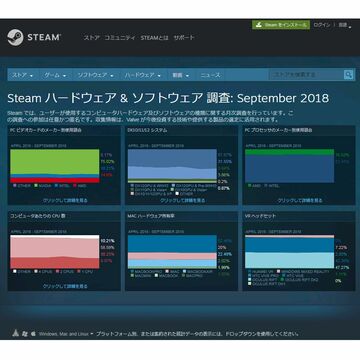Click the green Steamをインストール button

point(281,25)
